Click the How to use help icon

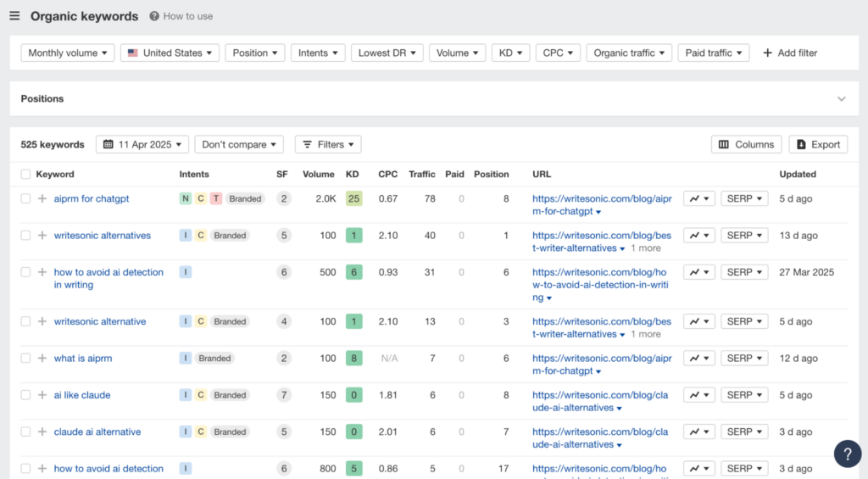click(x=154, y=16)
